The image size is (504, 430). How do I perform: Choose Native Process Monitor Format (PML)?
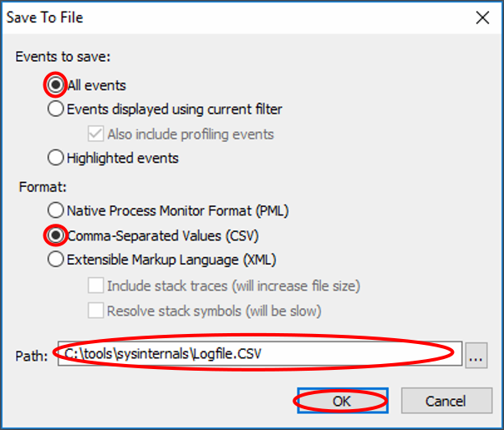pyautogui.click(x=56, y=210)
